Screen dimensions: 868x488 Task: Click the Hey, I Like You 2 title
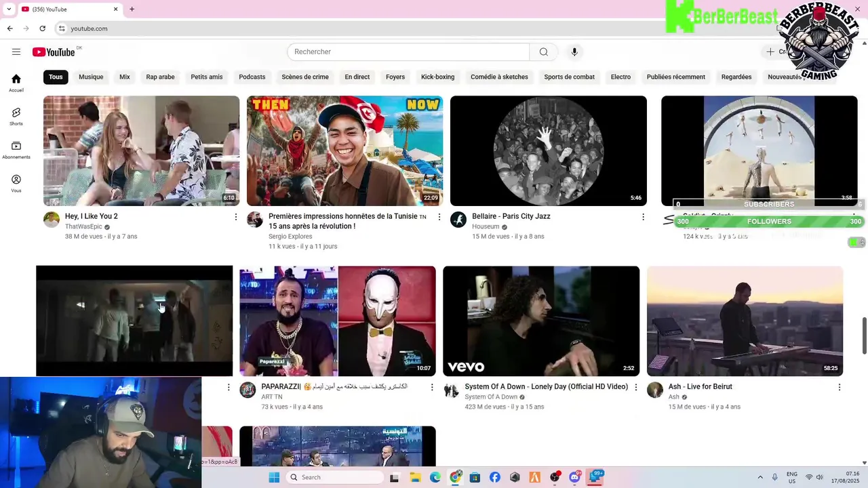point(92,216)
